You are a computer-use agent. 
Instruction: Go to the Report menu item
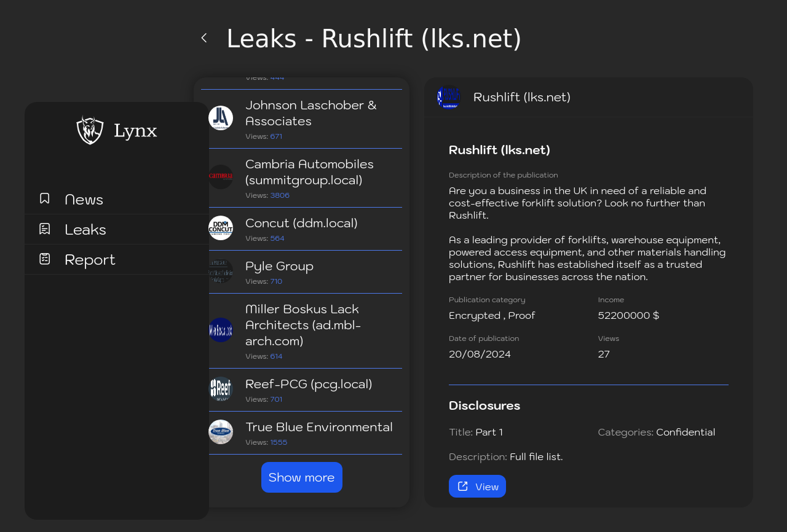click(x=90, y=260)
